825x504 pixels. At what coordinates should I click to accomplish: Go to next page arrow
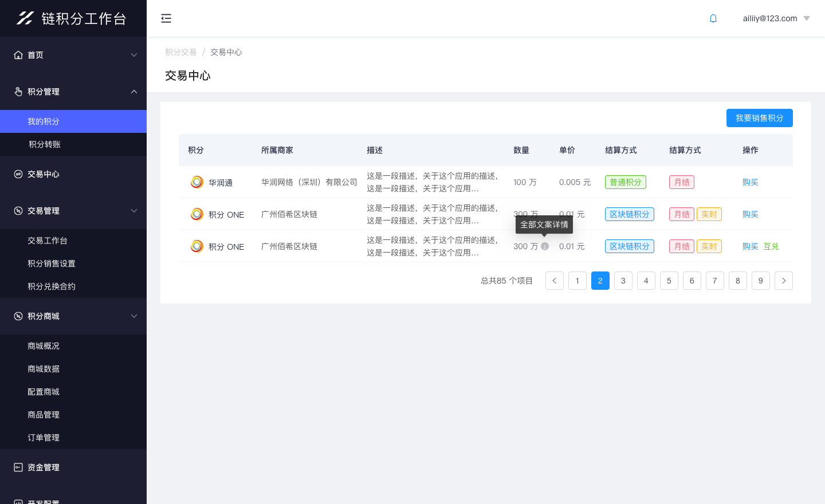(784, 281)
